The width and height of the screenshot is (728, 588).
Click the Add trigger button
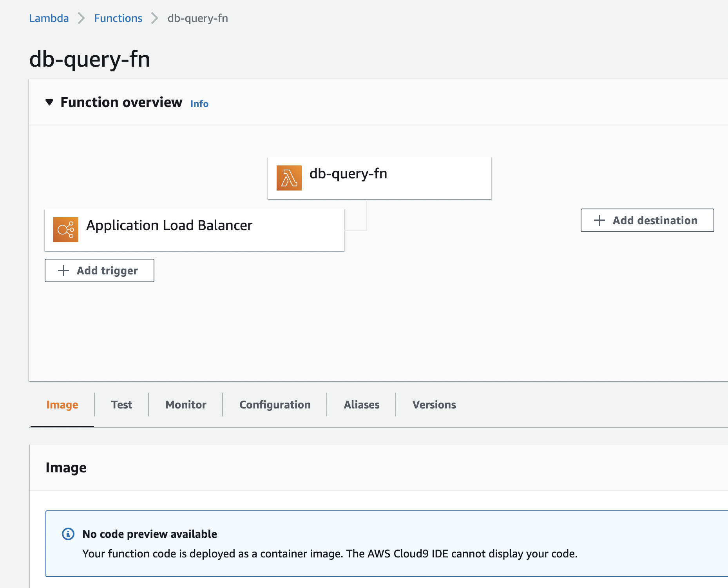(100, 270)
